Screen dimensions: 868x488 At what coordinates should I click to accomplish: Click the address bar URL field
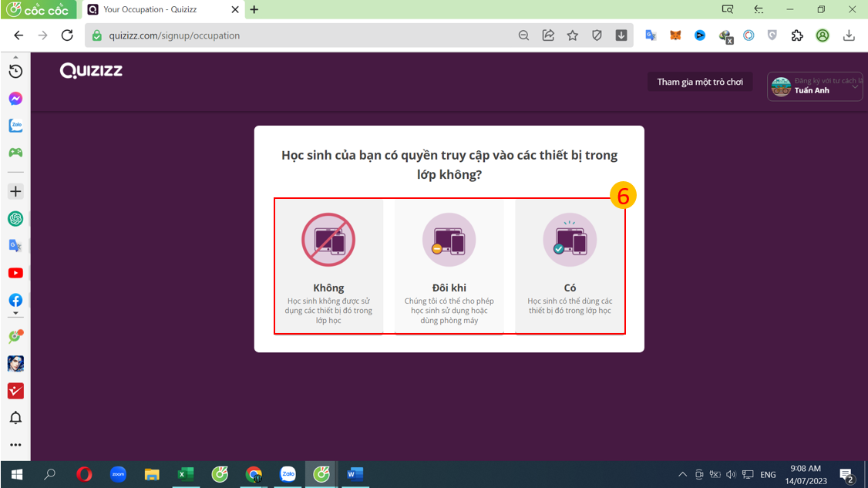point(308,35)
